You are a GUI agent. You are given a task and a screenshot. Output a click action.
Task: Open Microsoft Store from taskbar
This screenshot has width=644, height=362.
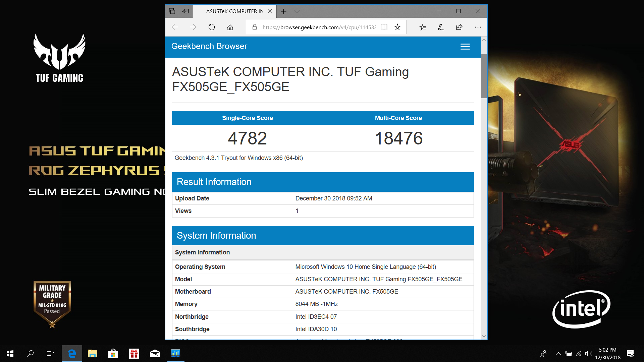[x=113, y=354]
